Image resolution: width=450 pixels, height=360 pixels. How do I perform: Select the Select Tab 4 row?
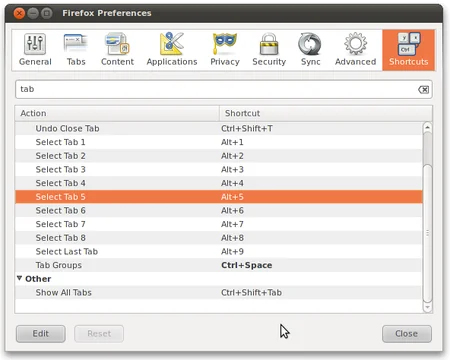pos(219,183)
